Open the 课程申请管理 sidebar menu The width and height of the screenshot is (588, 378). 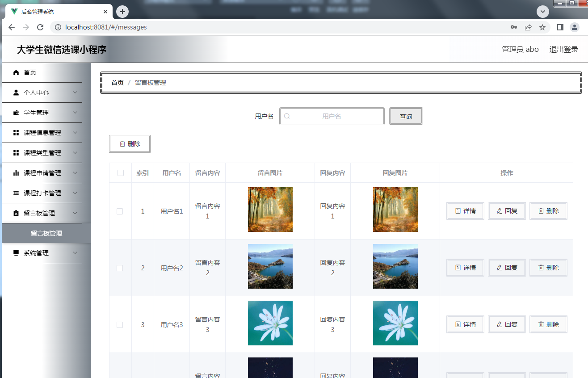pos(42,173)
